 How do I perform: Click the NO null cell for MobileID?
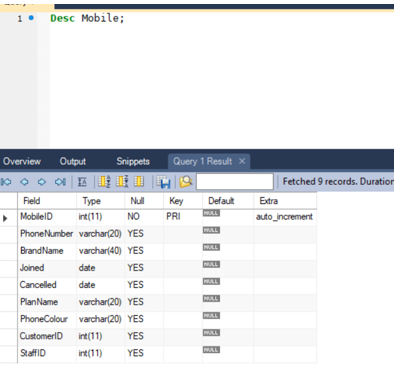tap(144, 217)
